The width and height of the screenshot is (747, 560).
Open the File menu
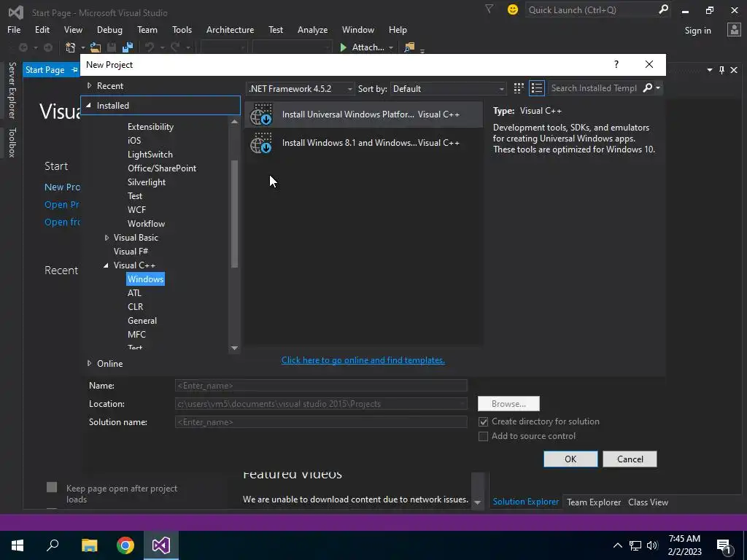point(14,29)
